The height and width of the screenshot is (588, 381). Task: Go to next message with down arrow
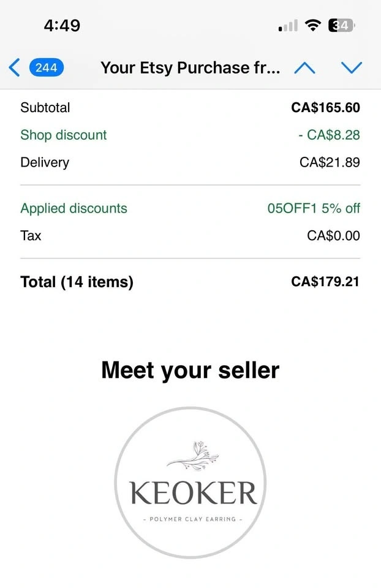click(352, 67)
